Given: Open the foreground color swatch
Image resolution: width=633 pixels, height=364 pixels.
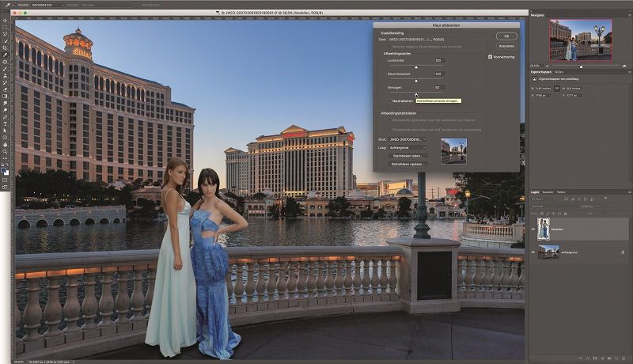Looking at the screenshot, I should (4, 170).
